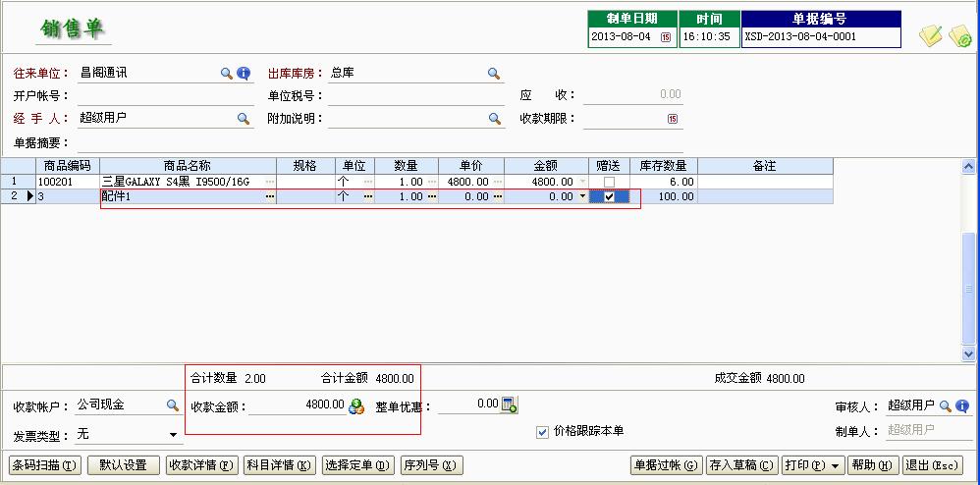
Task: Click 选择定单(D) button
Action: 358,465
